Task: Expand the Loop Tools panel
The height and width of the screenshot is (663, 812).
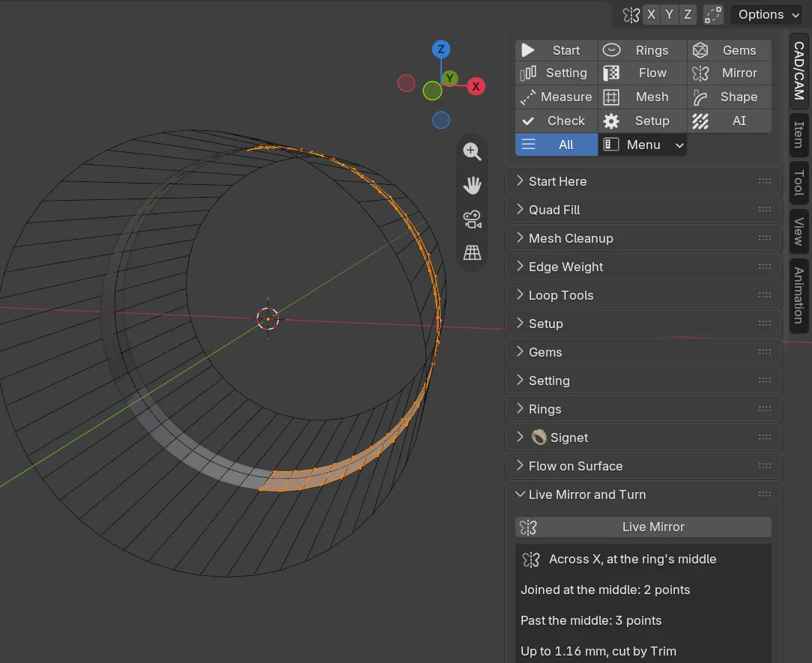Action: 643,295
